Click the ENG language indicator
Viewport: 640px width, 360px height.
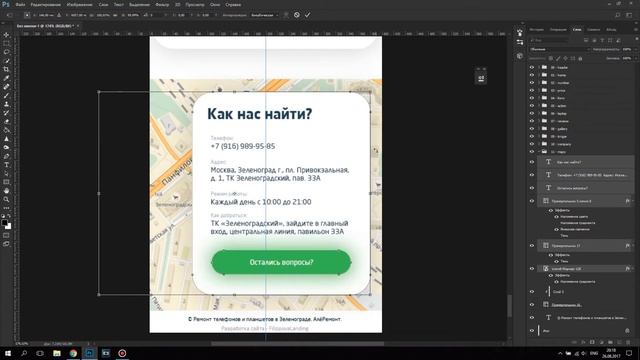click(x=594, y=353)
